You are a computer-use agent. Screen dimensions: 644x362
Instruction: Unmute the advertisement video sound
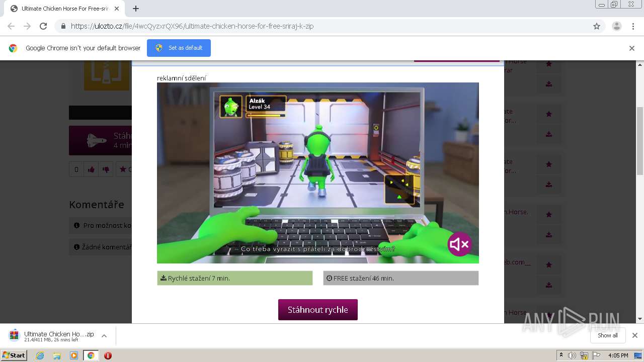pyautogui.click(x=460, y=244)
